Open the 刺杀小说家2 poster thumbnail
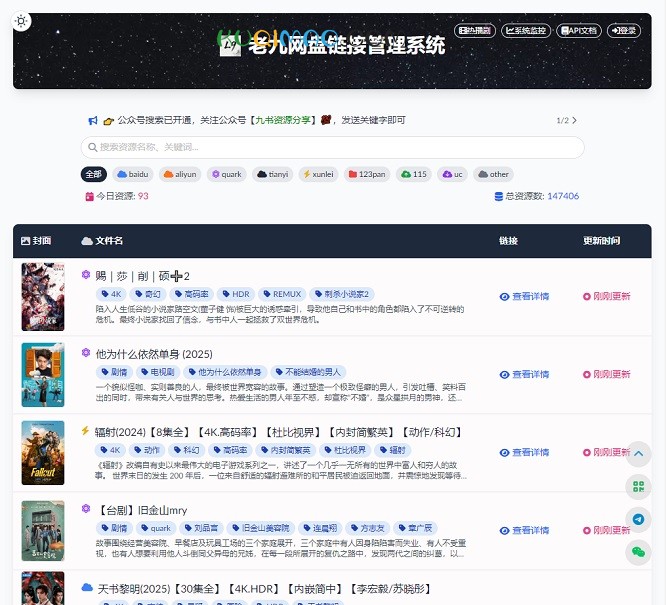The width and height of the screenshot is (666, 605). [43, 297]
